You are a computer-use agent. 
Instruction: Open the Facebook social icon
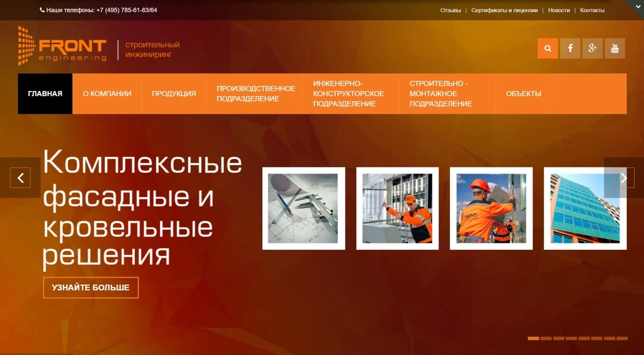(x=570, y=48)
